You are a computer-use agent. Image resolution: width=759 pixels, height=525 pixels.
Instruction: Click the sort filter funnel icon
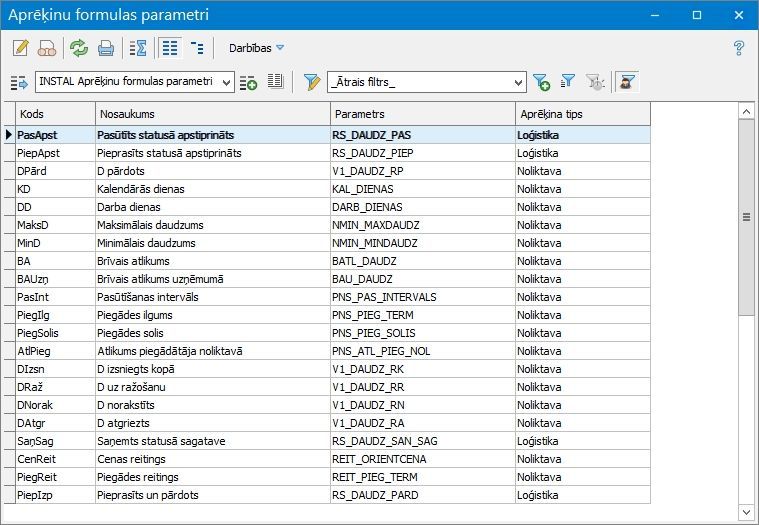568,81
